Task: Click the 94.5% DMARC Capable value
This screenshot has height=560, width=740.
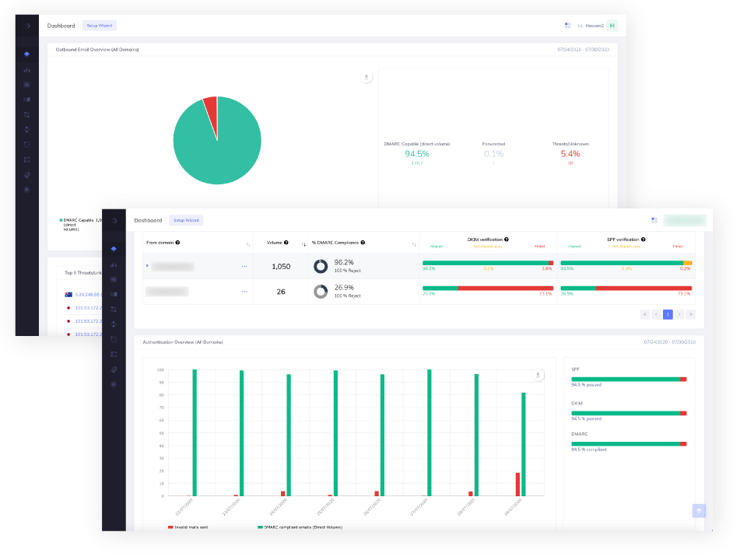Action: pos(417,154)
